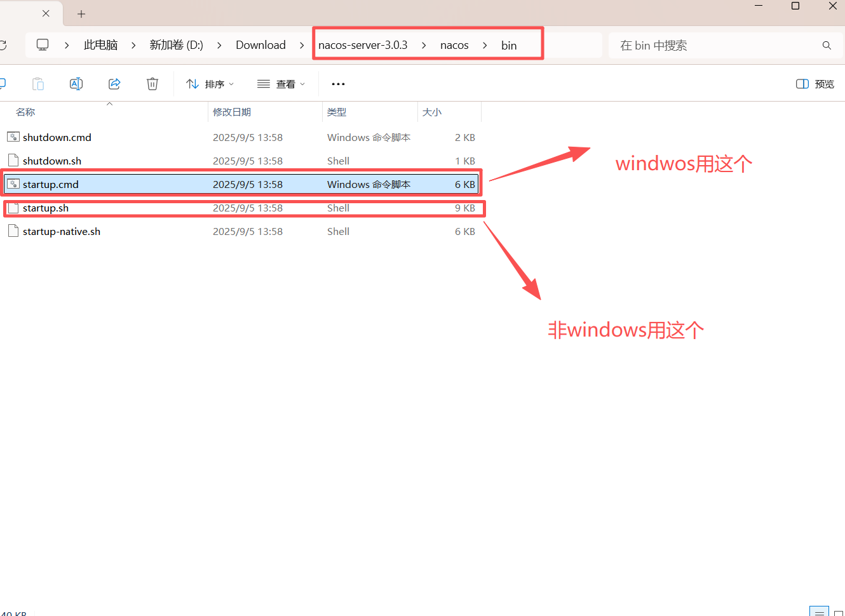Click the startup-native.sh file icon
Viewport: 845px width, 616px height.
[13, 231]
